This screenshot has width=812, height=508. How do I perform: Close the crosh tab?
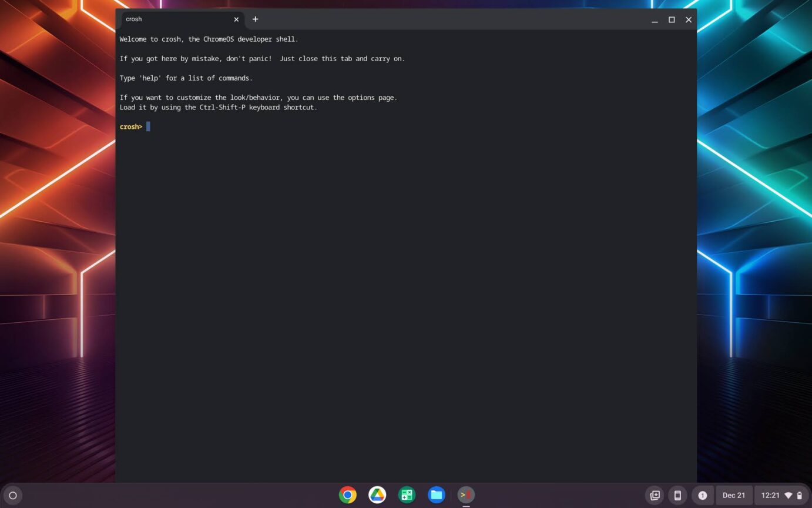point(236,19)
